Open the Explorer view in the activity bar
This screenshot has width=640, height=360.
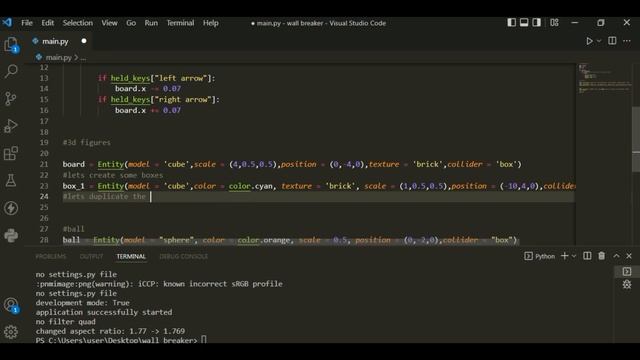[x=11, y=44]
